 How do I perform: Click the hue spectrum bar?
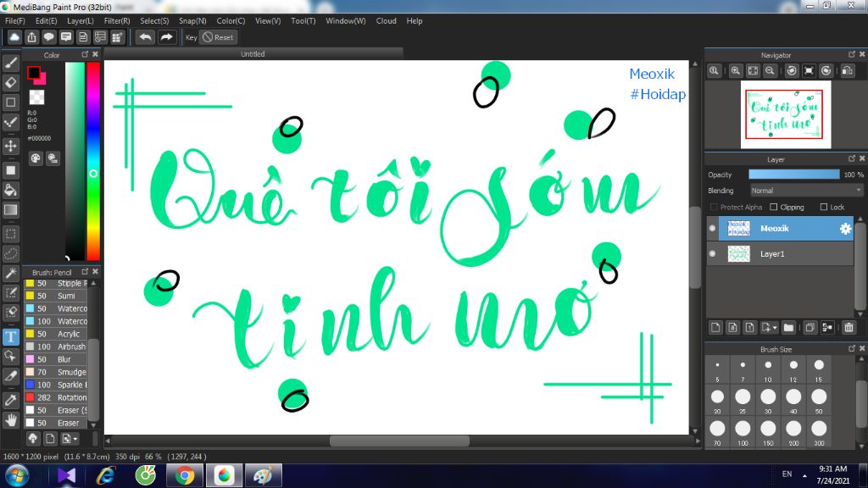click(x=93, y=160)
